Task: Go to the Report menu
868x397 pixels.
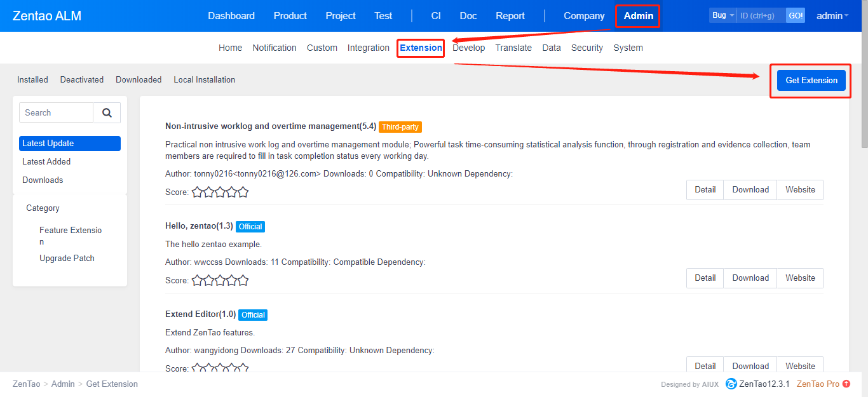Action: coord(510,16)
